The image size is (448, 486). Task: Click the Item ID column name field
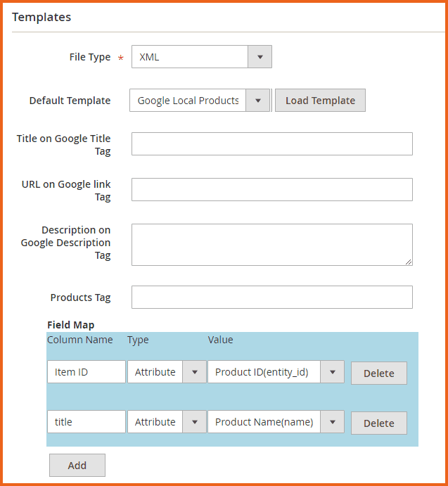pyautogui.click(x=86, y=372)
